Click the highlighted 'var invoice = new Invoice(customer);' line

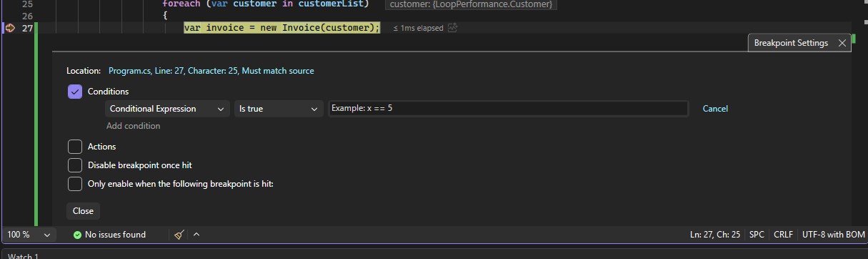point(281,28)
